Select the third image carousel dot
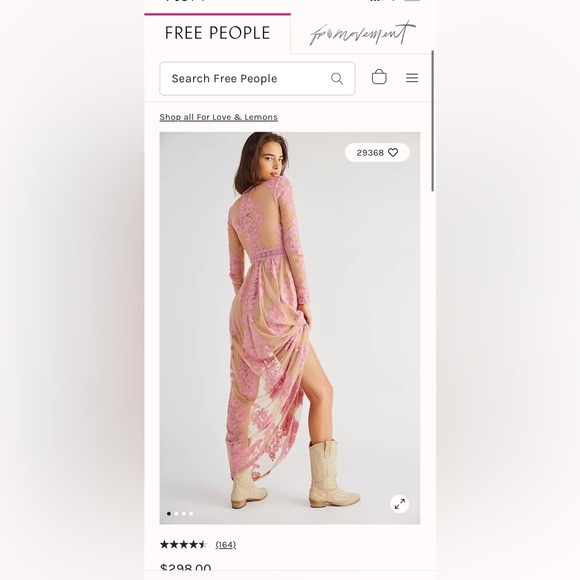 pos(184,513)
